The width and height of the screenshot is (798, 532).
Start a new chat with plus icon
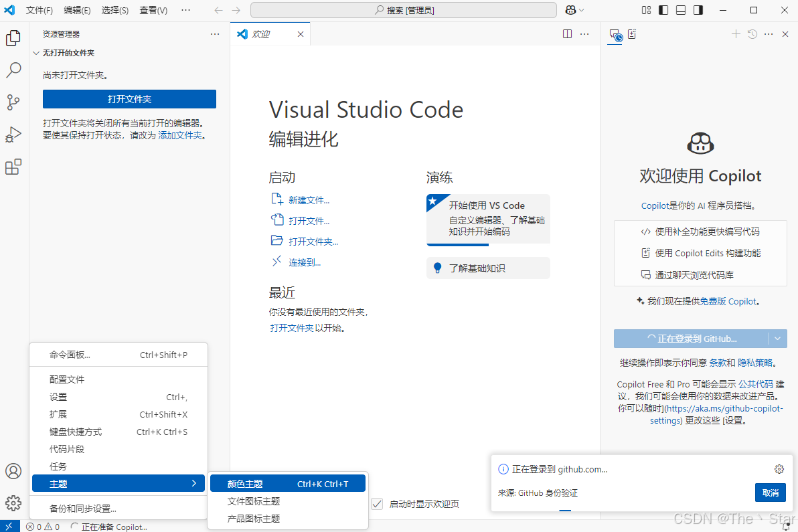pyautogui.click(x=736, y=34)
